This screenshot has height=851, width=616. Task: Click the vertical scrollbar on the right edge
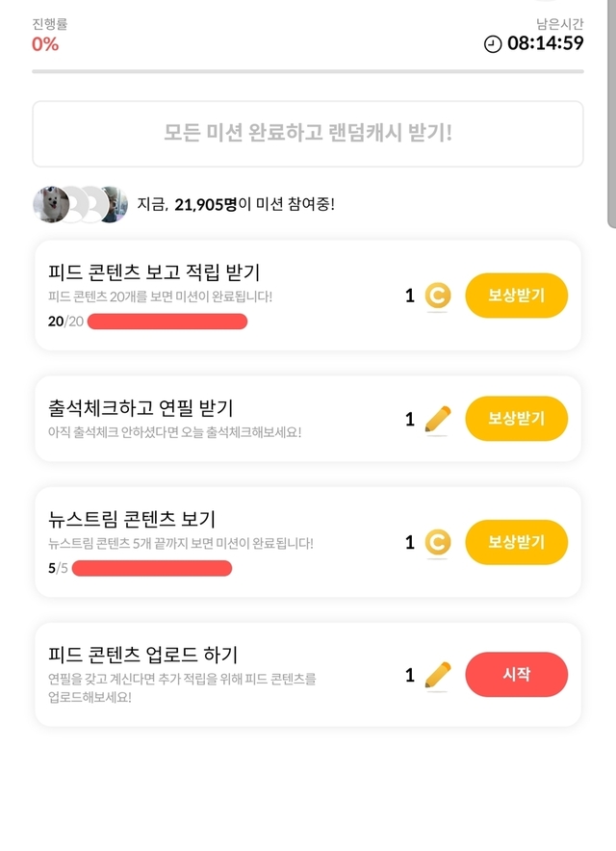point(611,116)
